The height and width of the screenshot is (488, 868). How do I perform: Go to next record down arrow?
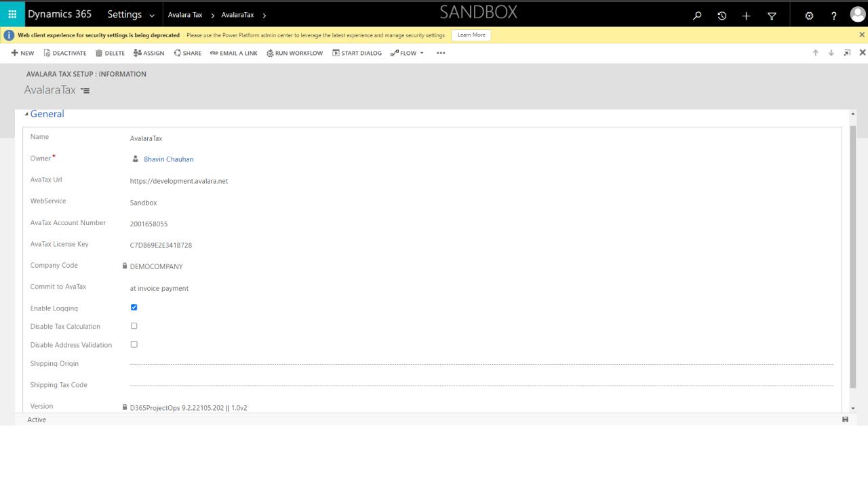tap(831, 53)
